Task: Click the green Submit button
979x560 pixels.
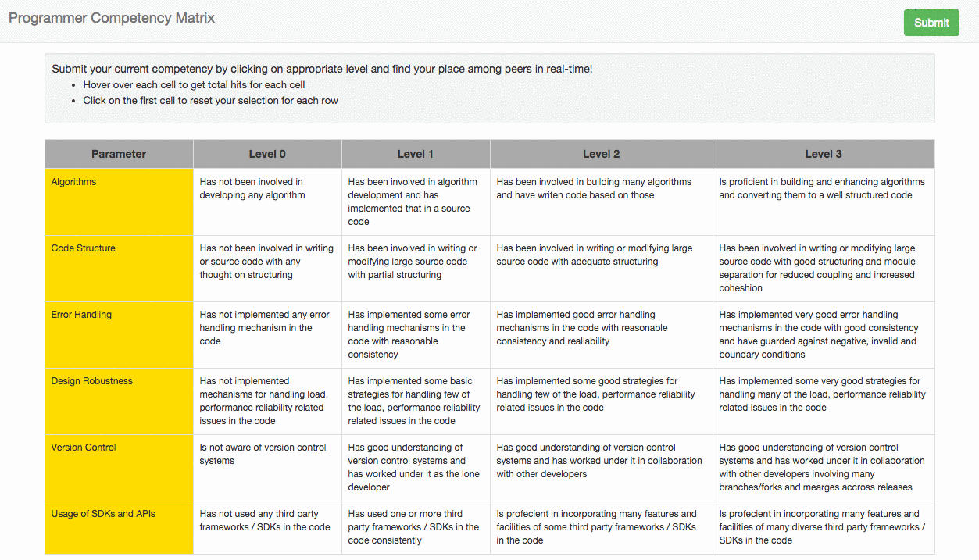Action: pos(931,23)
